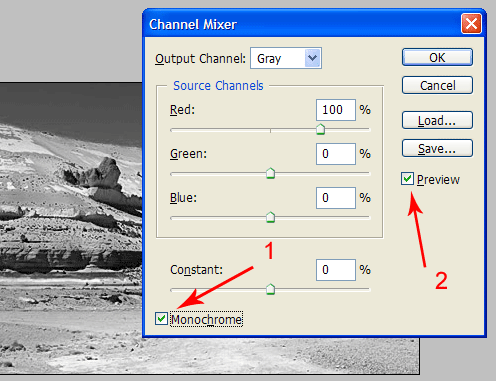The image size is (496, 381).
Task: Click the Green percentage input field
Action: coord(336,154)
